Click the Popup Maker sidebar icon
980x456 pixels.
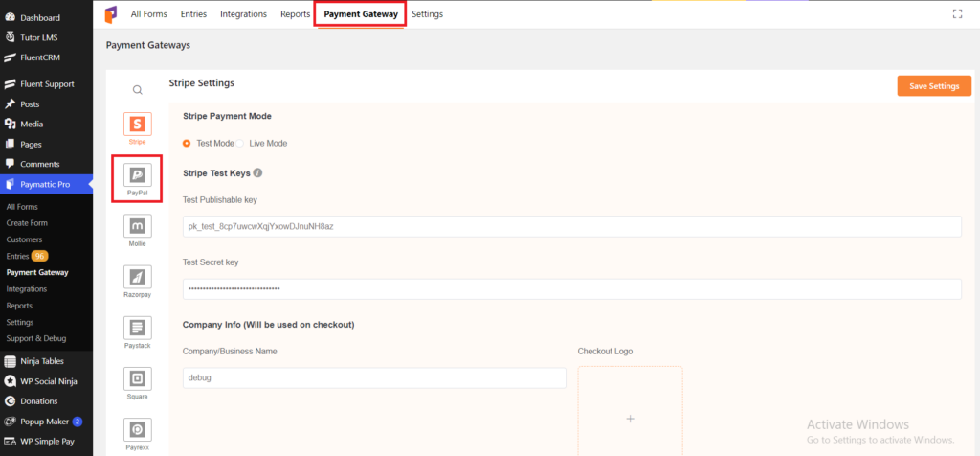coord(10,421)
